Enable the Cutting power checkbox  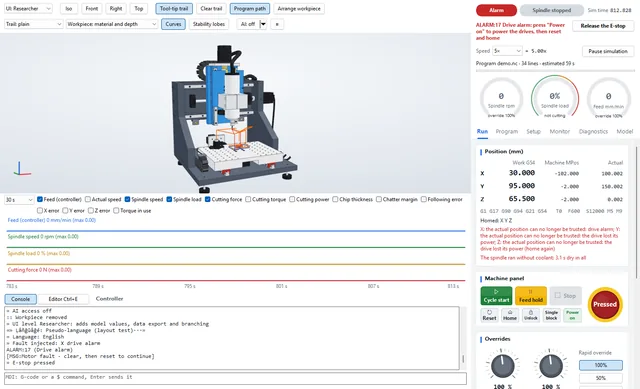292,200
